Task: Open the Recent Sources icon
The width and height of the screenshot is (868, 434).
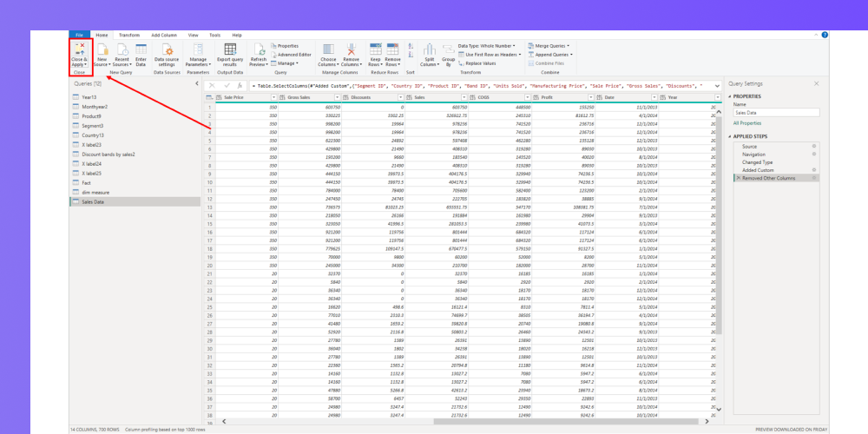Action: point(122,49)
